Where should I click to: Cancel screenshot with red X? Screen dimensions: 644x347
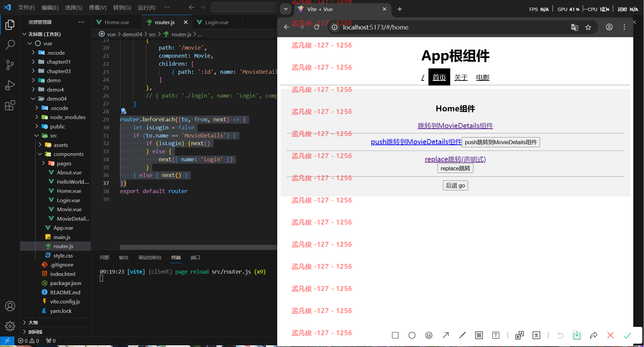[x=610, y=335]
